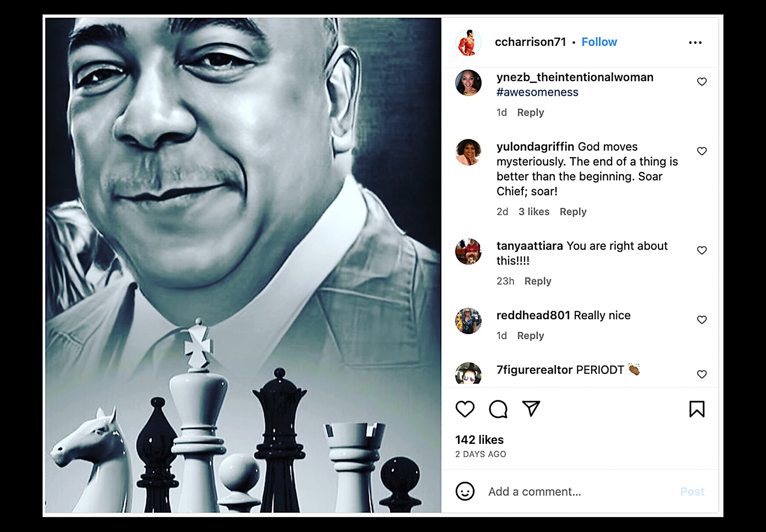Like the post using the heart icon
Screen dimensions: 766x532
(x=466, y=411)
